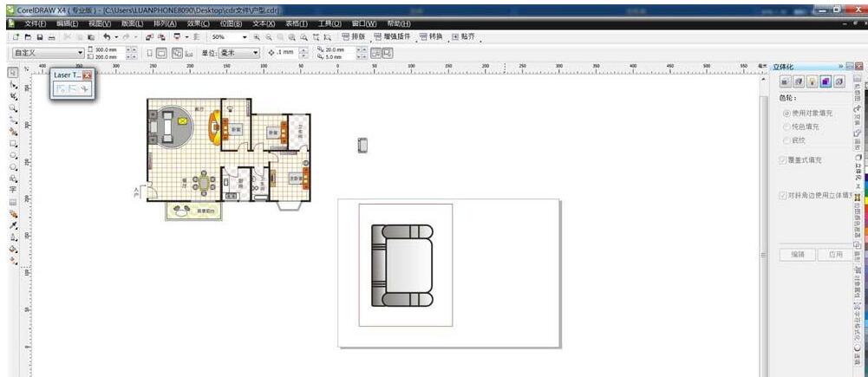Select the Pick tool in the toolbox
868x377 pixels.
point(13,73)
